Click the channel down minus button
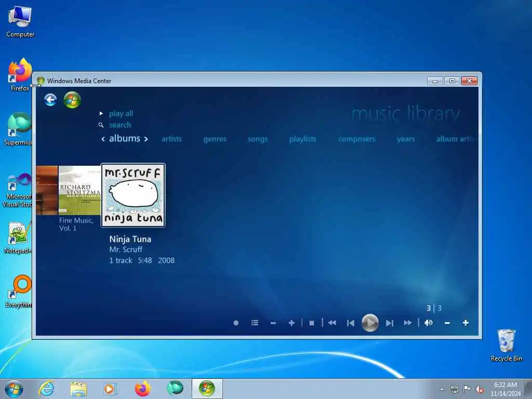532x399 pixels. [x=273, y=323]
